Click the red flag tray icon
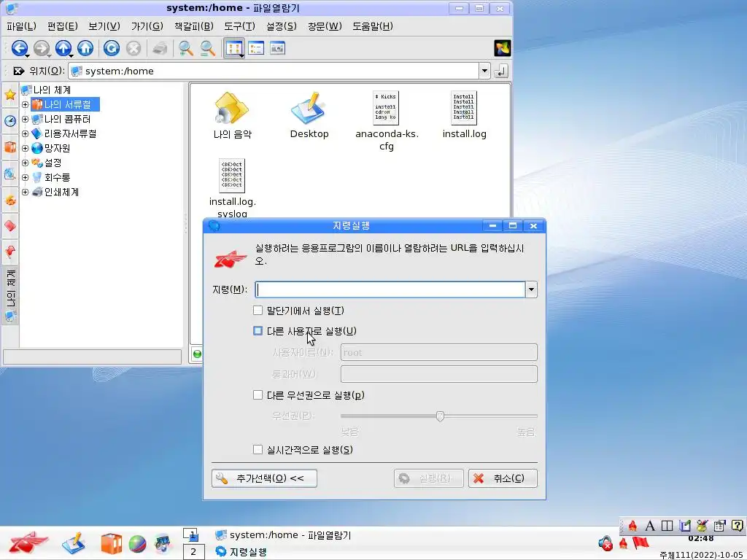The height and width of the screenshot is (560, 747). pyautogui.click(x=640, y=542)
